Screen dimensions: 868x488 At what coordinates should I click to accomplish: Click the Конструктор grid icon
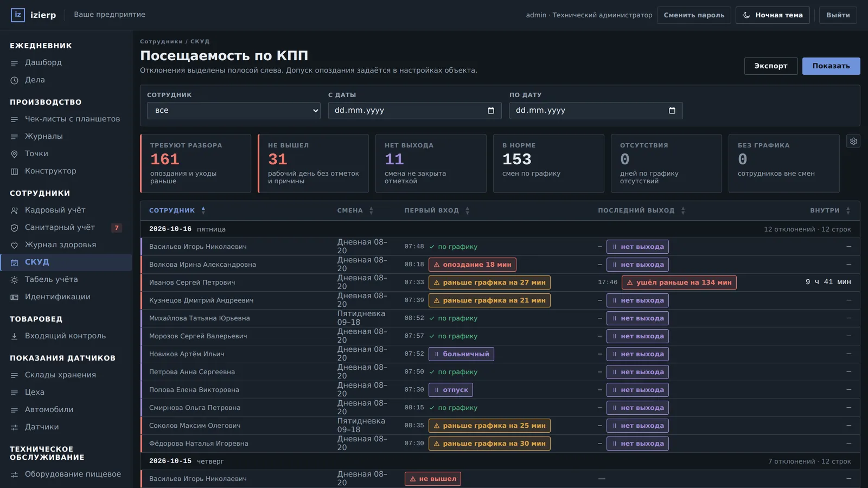click(15, 171)
